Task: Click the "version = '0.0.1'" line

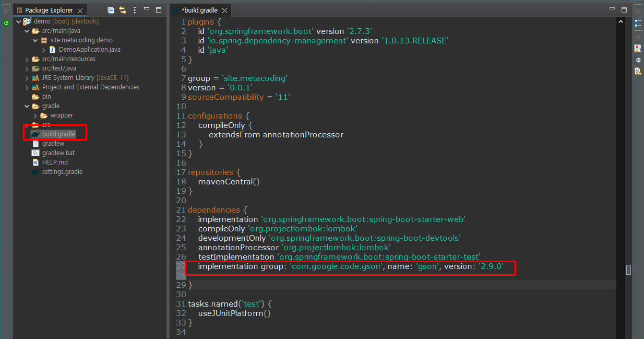Action: [x=220, y=88]
